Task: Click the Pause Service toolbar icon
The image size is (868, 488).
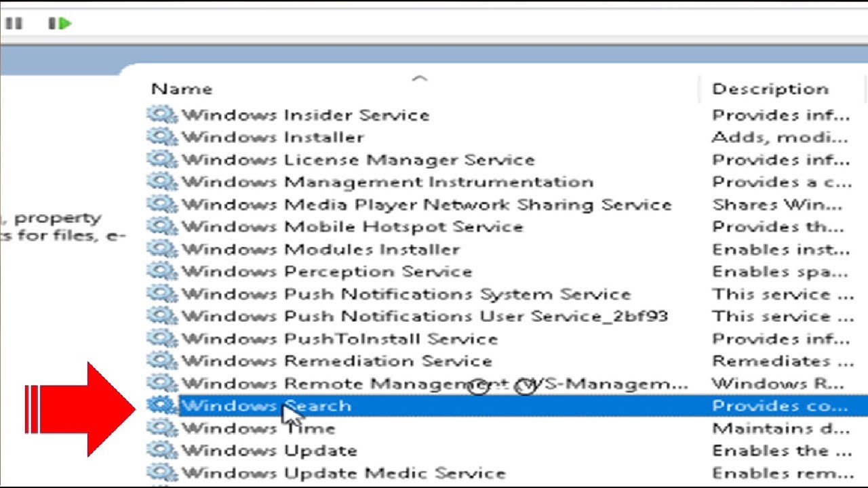Action: coord(14,24)
